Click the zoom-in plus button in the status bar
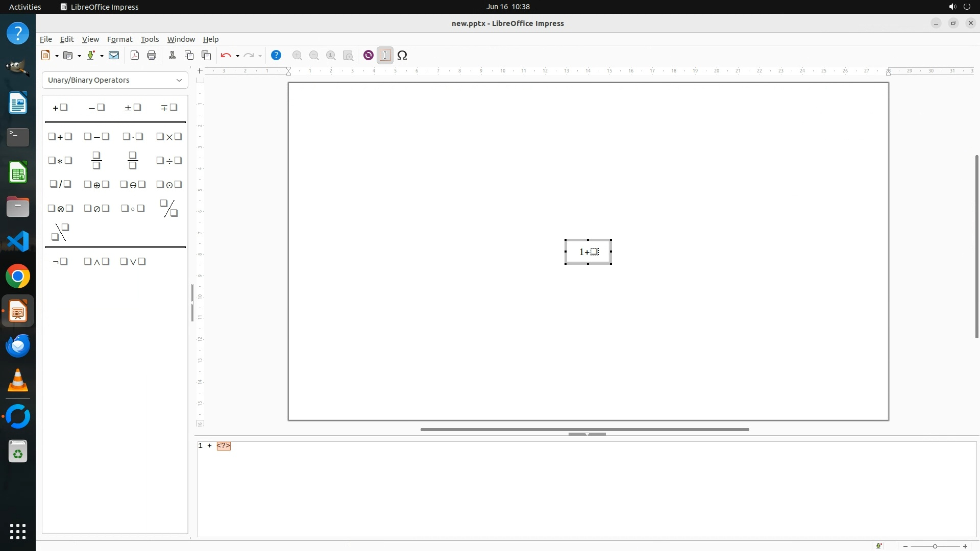This screenshot has width=980, height=551. point(965,546)
